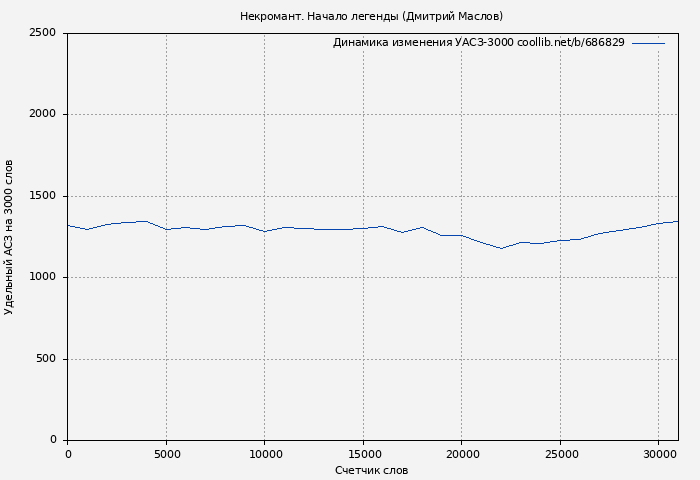Click the author name "Дмитрий Маслов" in title

451,16
